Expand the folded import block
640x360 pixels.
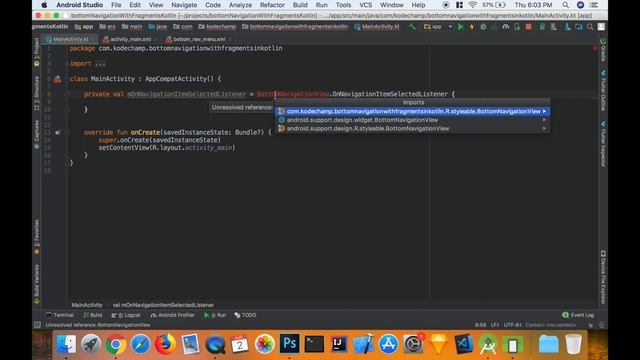100,64
